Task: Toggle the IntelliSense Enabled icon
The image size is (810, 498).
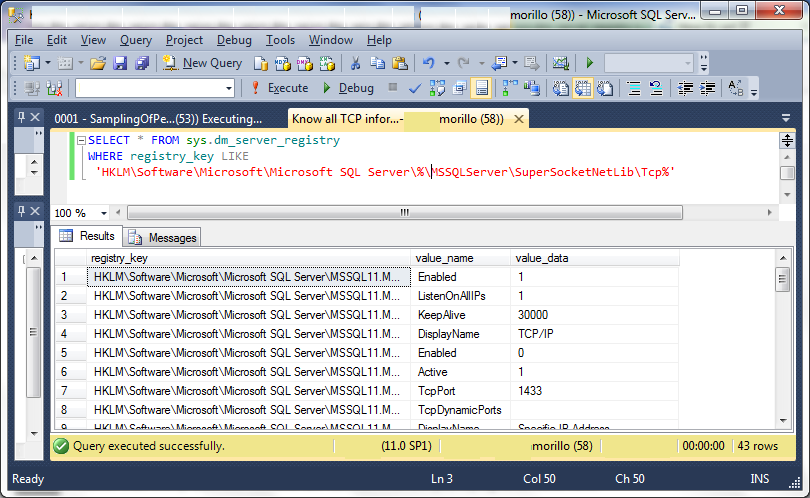Action: [x=481, y=88]
